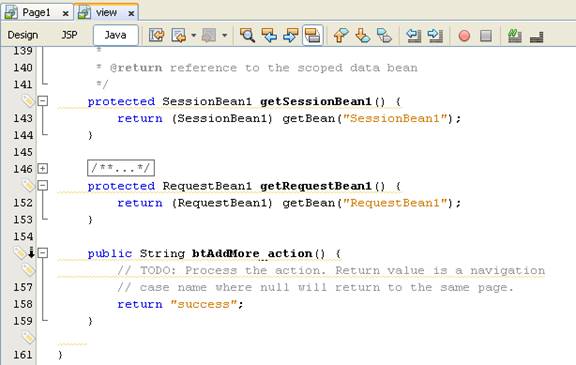Click the getRequestBean1 method name
This screenshot has width=576, height=365.
[x=316, y=186]
